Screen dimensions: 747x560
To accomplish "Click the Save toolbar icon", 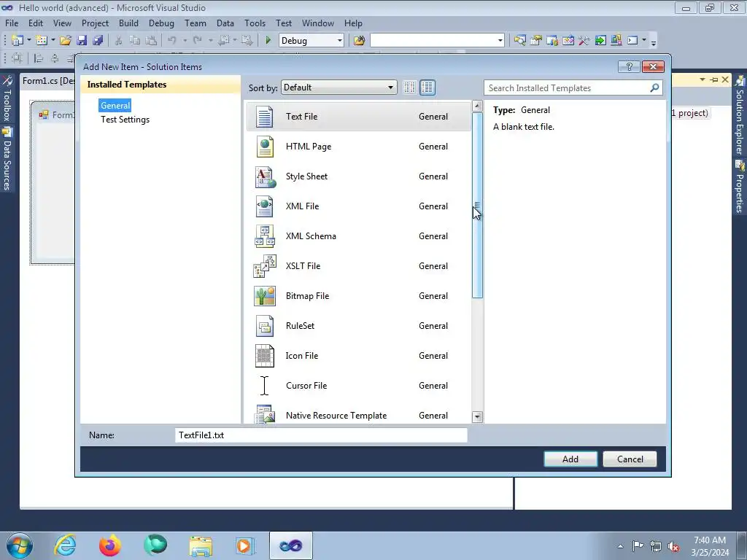I will (82, 41).
